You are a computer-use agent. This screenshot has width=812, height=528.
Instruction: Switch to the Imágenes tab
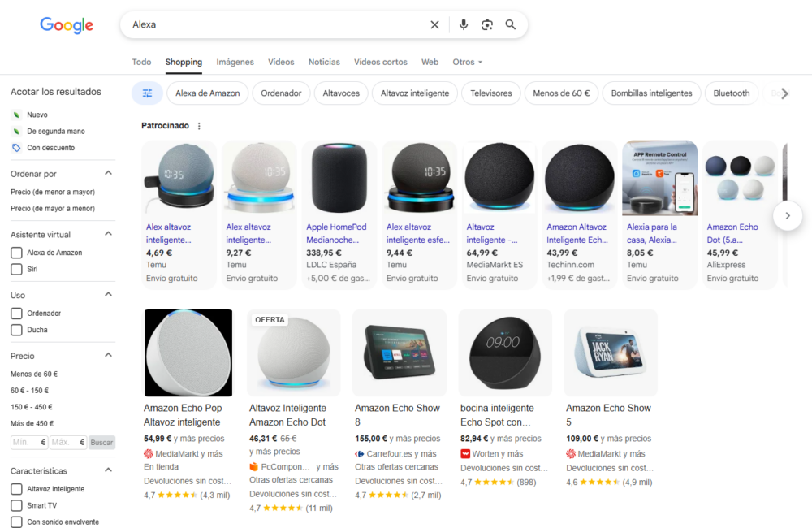tap(235, 63)
